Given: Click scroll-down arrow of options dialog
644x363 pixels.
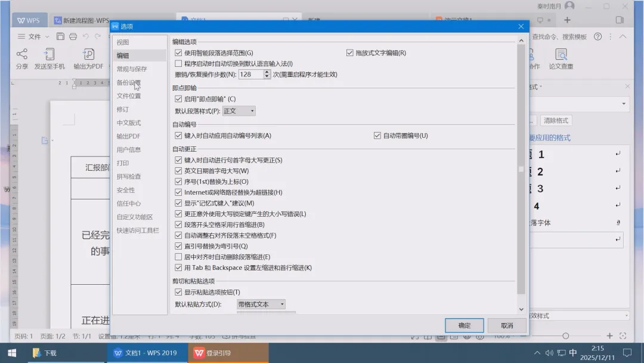Looking at the screenshot, I should tap(521, 309).
